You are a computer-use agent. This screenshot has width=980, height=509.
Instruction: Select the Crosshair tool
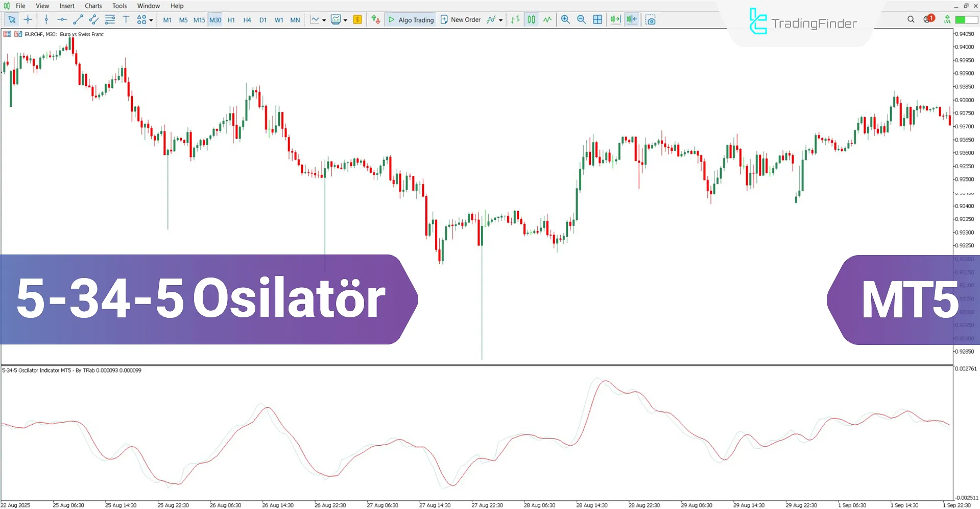(x=28, y=19)
